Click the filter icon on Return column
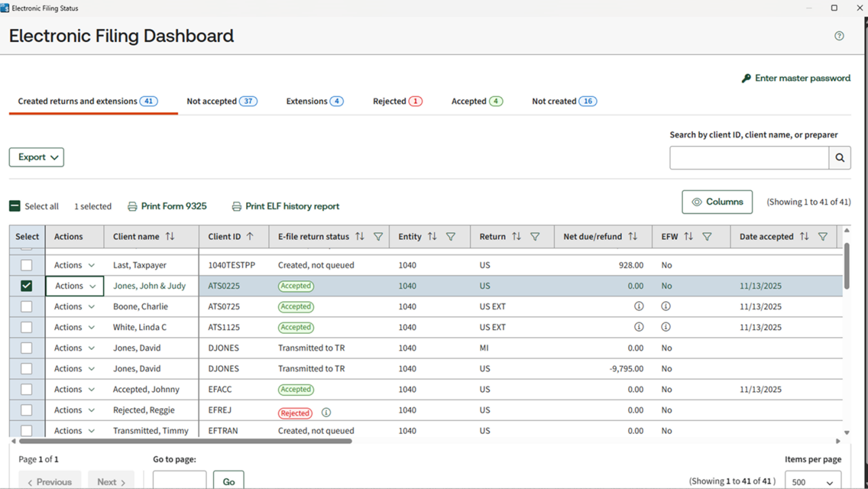The width and height of the screenshot is (868, 489). coord(535,237)
